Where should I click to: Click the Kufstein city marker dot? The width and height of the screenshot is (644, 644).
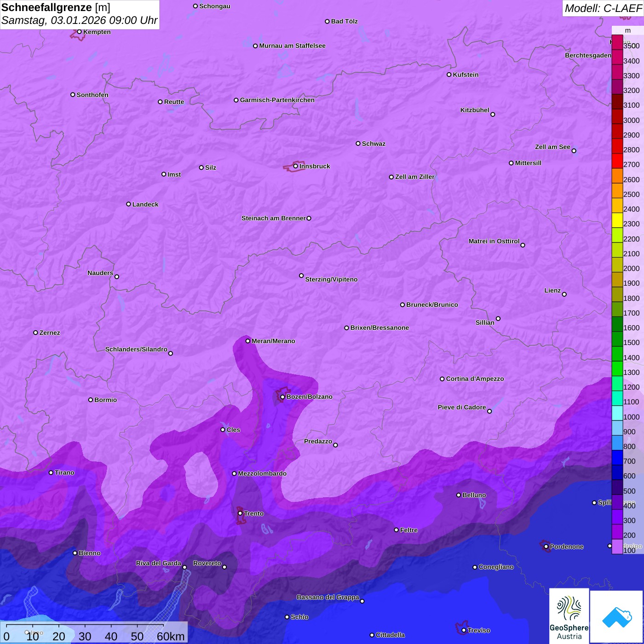(x=449, y=75)
